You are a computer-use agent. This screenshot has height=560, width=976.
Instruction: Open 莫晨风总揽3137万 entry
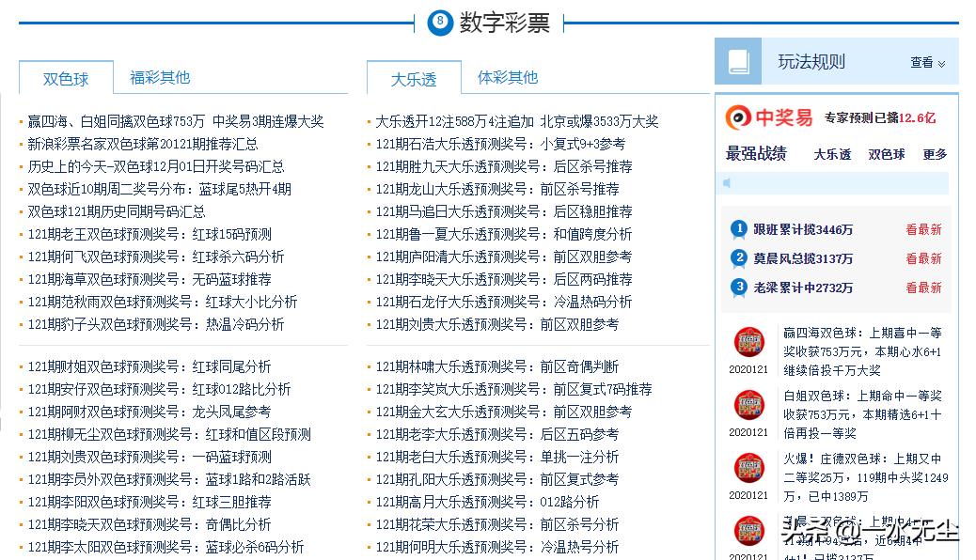tap(803, 258)
